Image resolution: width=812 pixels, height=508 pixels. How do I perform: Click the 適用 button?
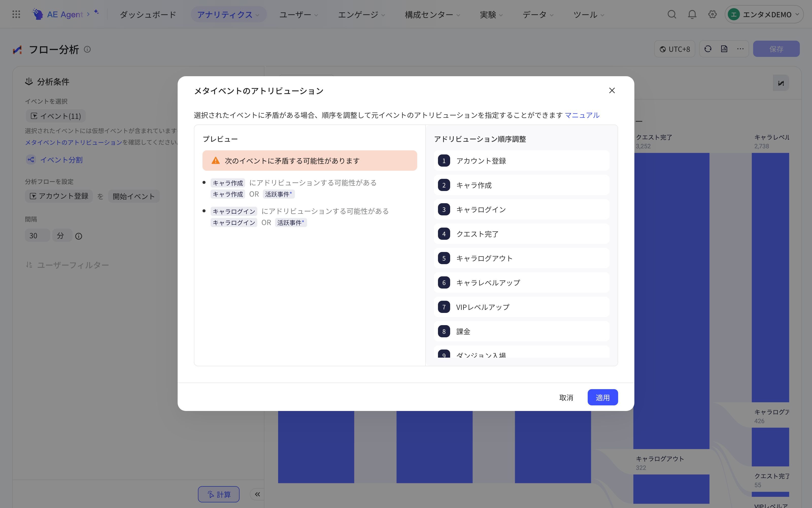coord(603,398)
